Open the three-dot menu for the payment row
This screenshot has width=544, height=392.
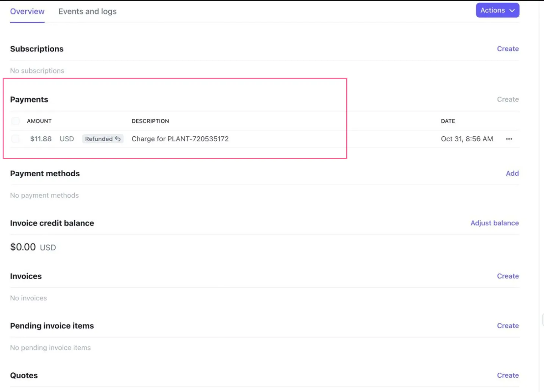509,139
